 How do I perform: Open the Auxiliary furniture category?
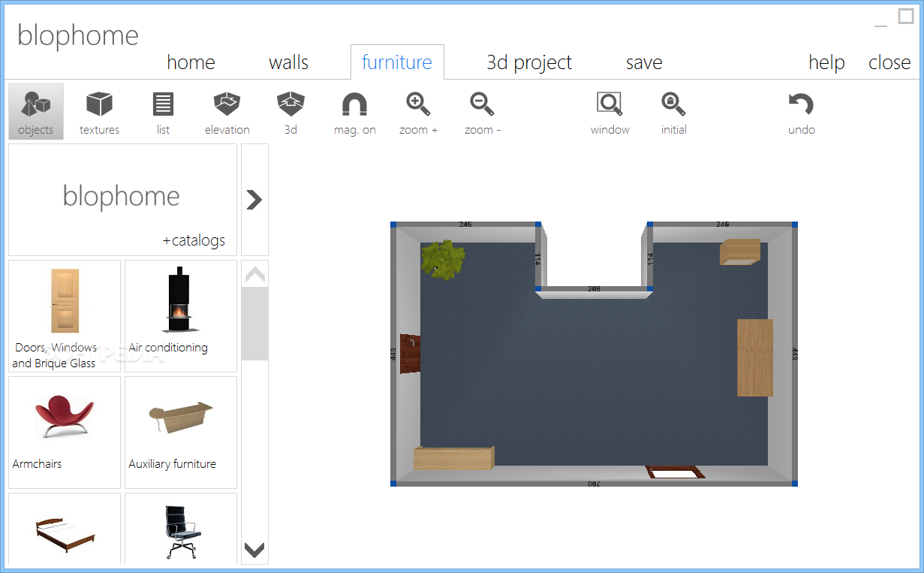tap(181, 433)
